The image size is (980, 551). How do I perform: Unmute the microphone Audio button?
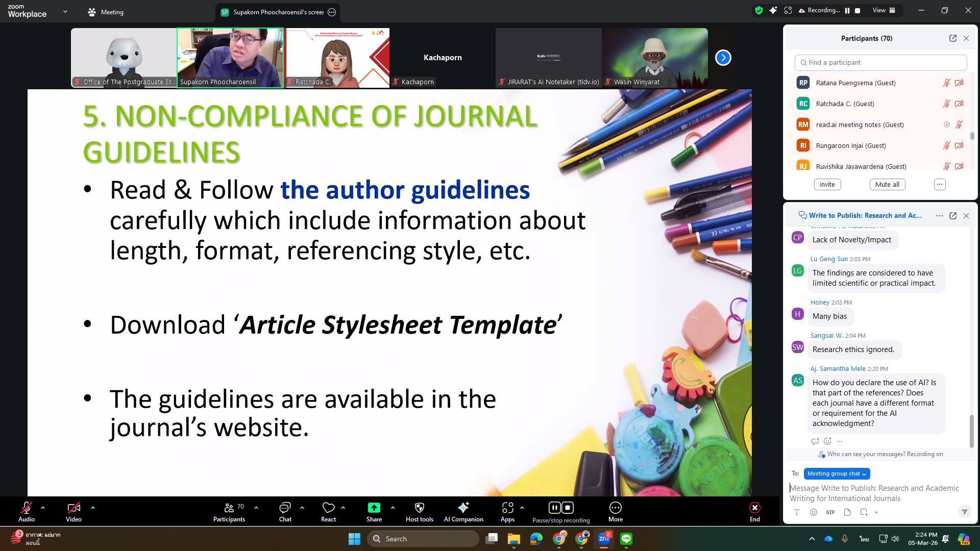[x=26, y=508]
